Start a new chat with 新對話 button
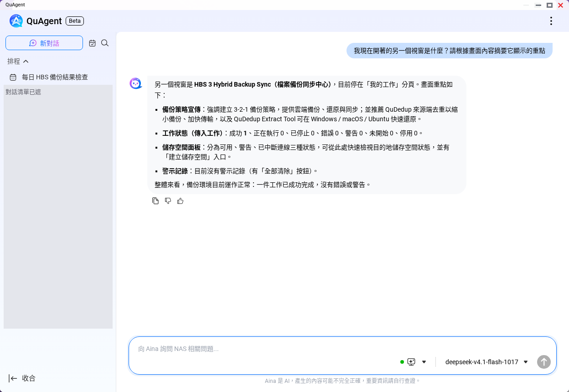The height and width of the screenshot is (392, 569). tap(44, 43)
